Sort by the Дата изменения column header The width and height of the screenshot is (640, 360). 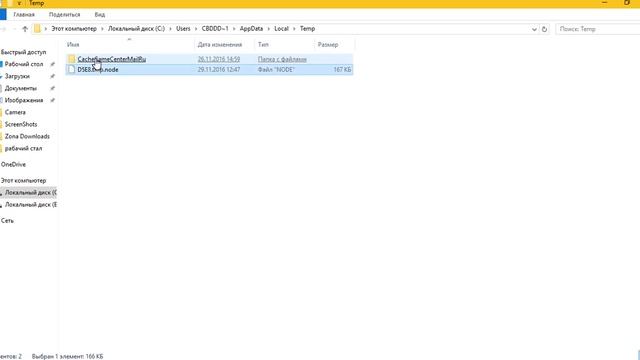220,44
